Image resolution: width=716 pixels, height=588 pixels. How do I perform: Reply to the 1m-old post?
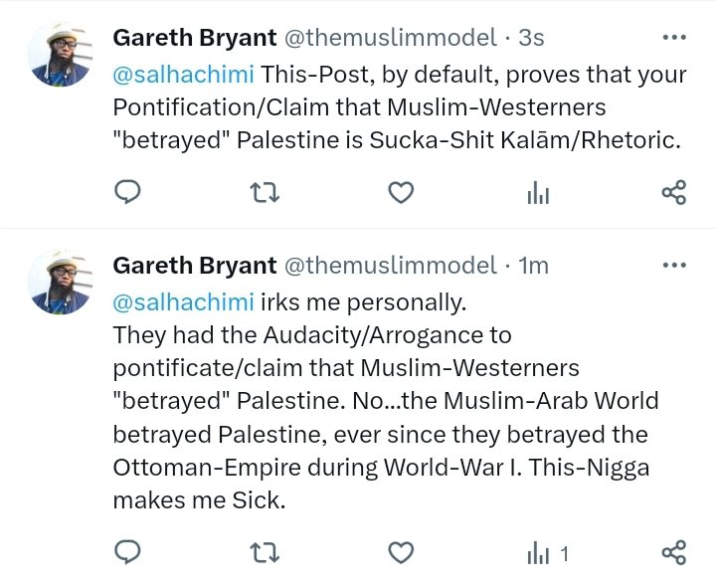point(128,551)
